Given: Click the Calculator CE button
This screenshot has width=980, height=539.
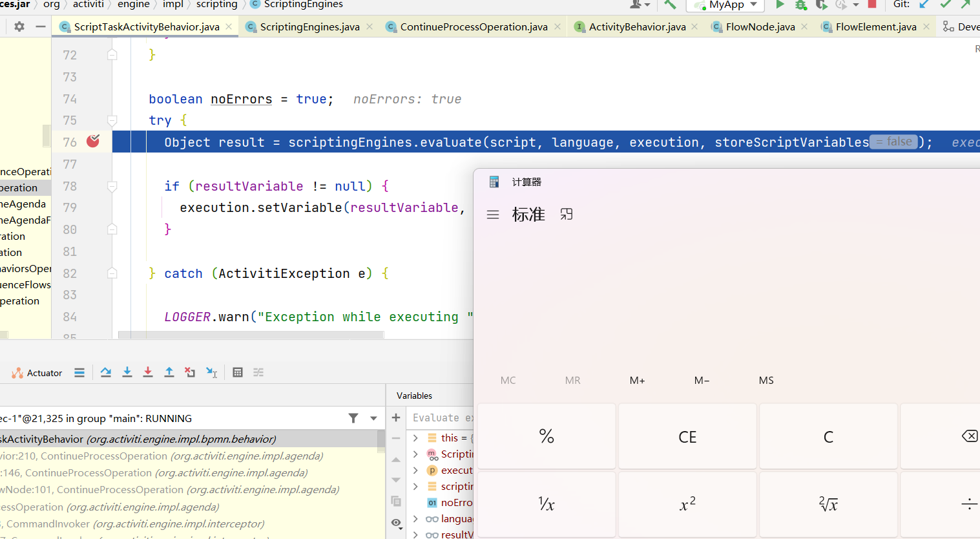Looking at the screenshot, I should point(687,437).
